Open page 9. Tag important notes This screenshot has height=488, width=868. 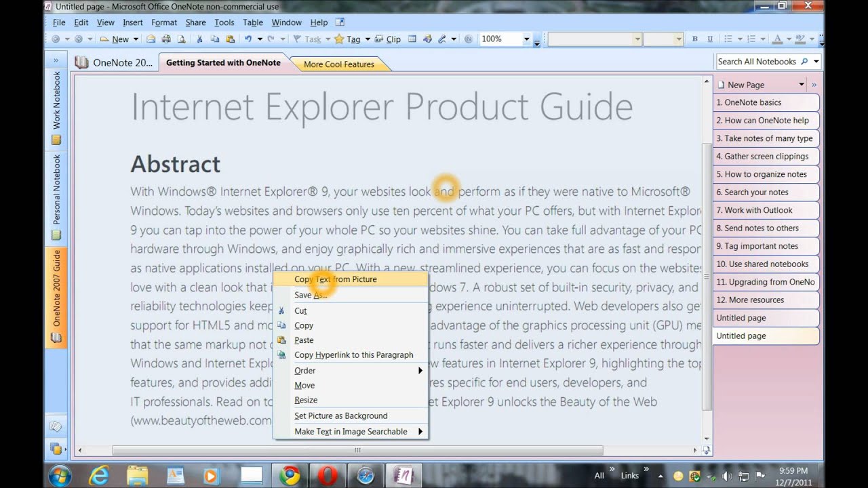[x=766, y=246]
